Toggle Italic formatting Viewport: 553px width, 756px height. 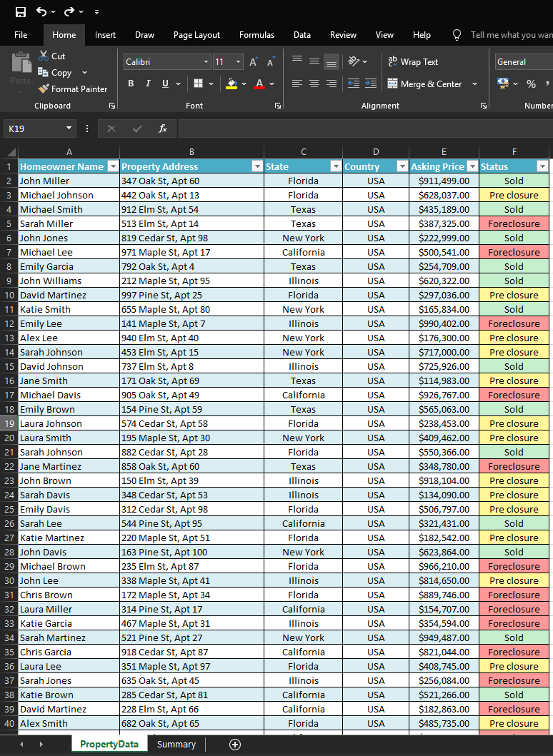(x=148, y=84)
